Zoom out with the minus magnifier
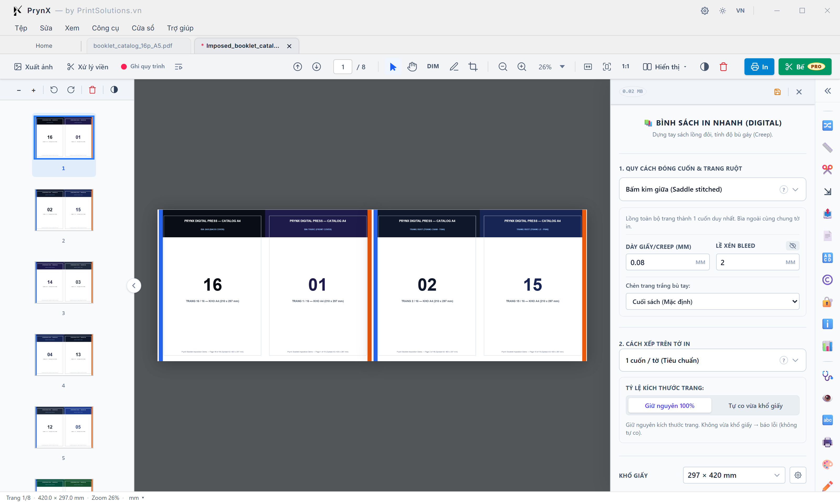 (x=502, y=67)
